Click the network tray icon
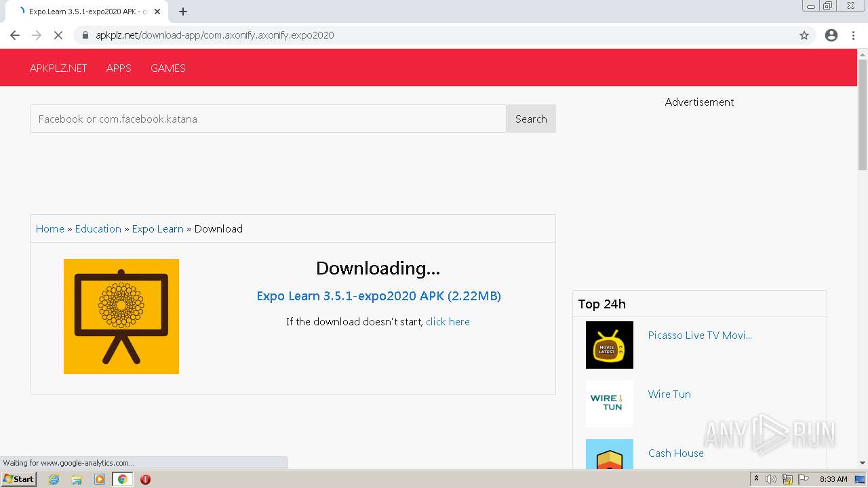This screenshot has height=488, width=868. (787, 479)
